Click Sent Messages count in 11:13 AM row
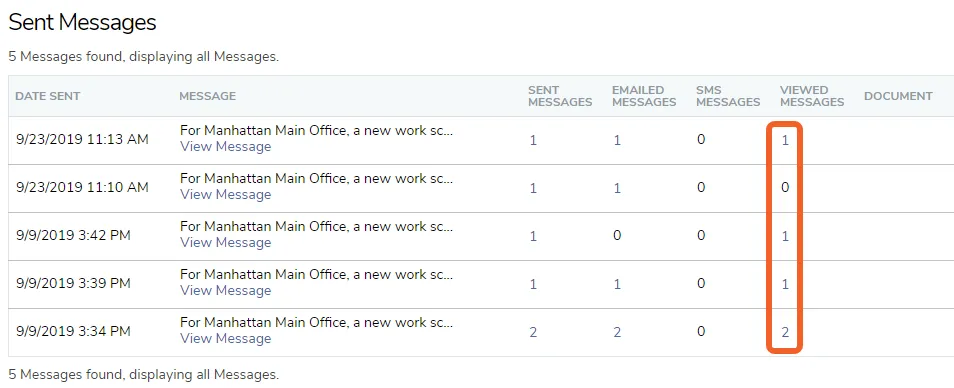Image resolution: width=954 pixels, height=388 pixels. coord(533,140)
